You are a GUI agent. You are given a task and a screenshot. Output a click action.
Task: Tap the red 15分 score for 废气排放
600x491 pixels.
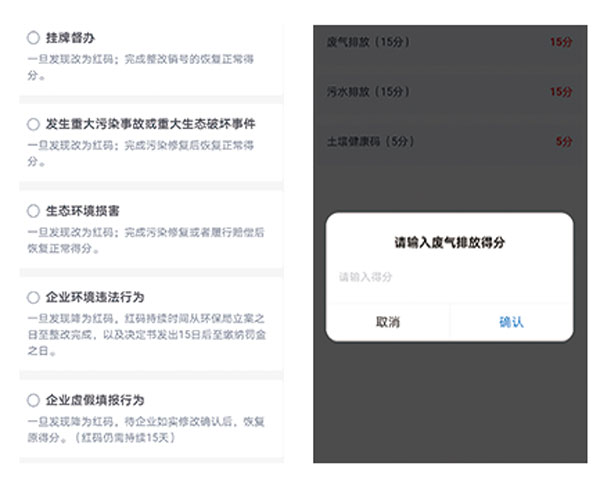pos(560,43)
